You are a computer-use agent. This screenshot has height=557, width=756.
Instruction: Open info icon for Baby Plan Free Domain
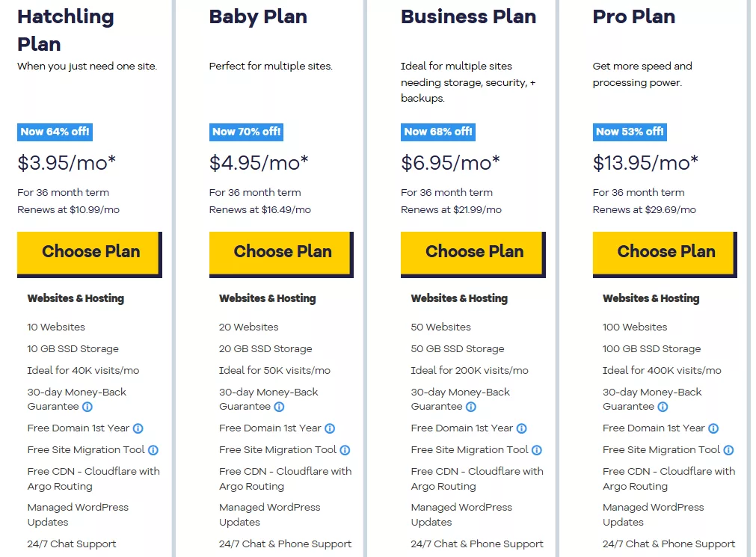pos(330,428)
